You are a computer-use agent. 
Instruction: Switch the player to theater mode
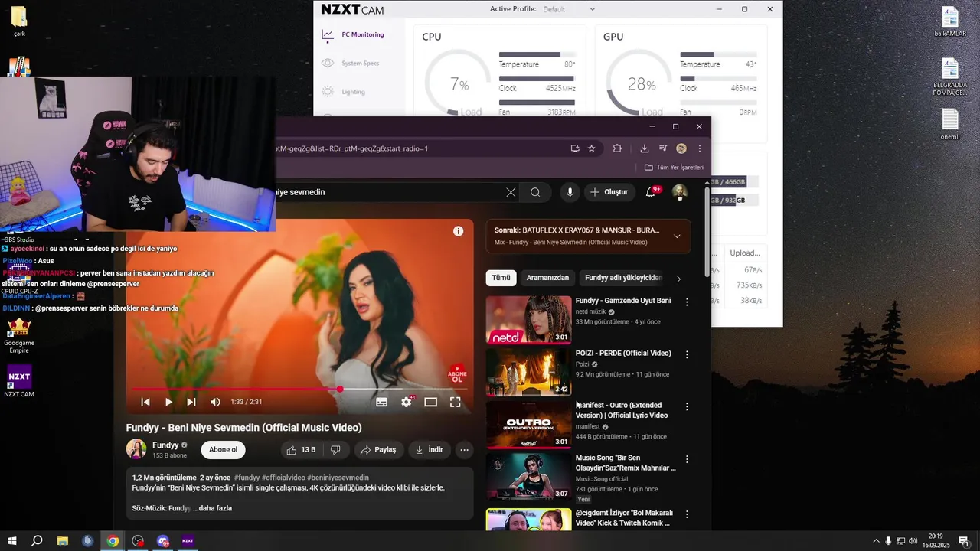click(431, 402)
